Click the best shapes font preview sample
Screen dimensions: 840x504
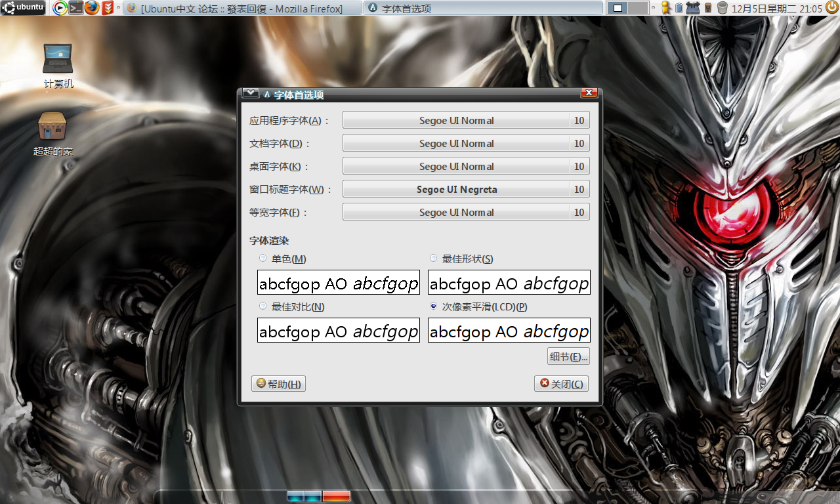(509, 282)
